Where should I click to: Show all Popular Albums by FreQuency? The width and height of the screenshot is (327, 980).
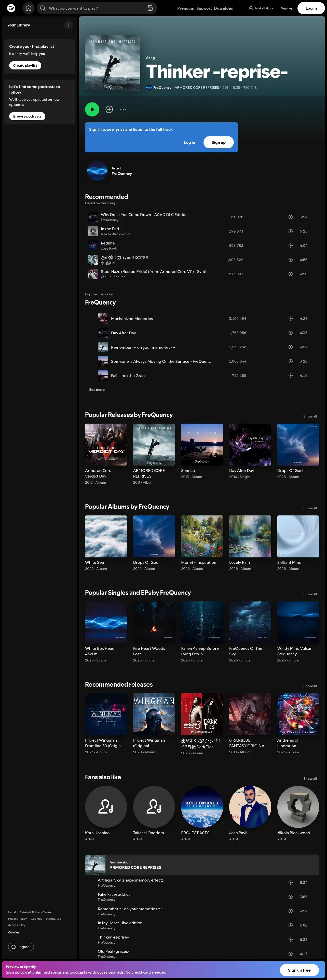(310, 508)
